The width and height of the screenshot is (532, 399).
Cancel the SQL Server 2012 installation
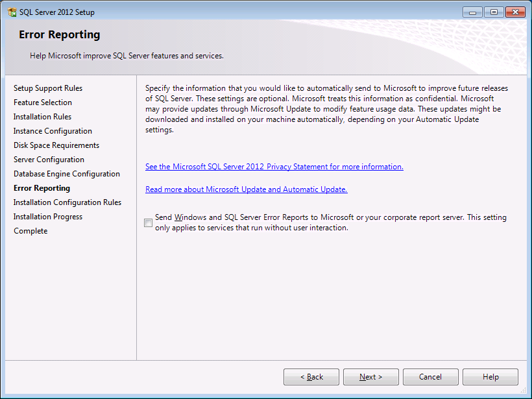pos(430,376)
